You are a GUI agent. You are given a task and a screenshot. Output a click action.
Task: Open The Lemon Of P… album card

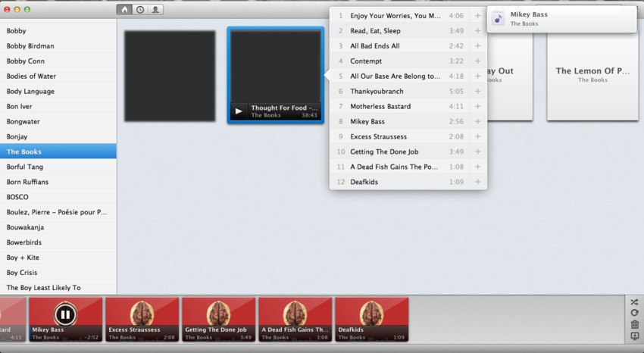pyautogui.click(x=592, y=74)
